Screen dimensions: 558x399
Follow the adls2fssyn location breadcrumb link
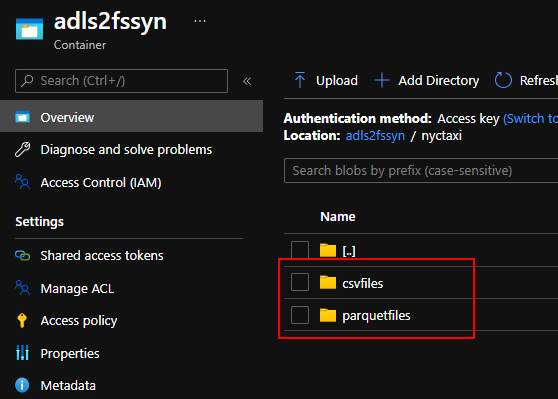[x=375, y=136]
